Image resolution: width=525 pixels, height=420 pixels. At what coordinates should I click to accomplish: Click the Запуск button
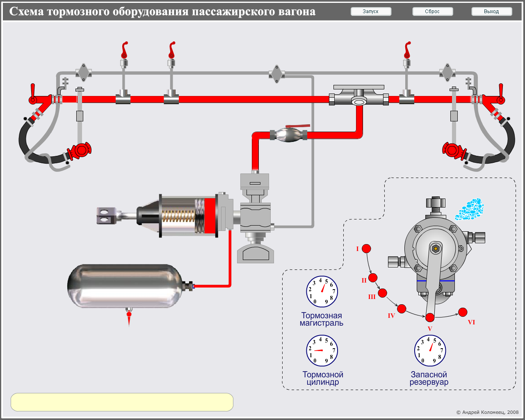tap(371, 11)
